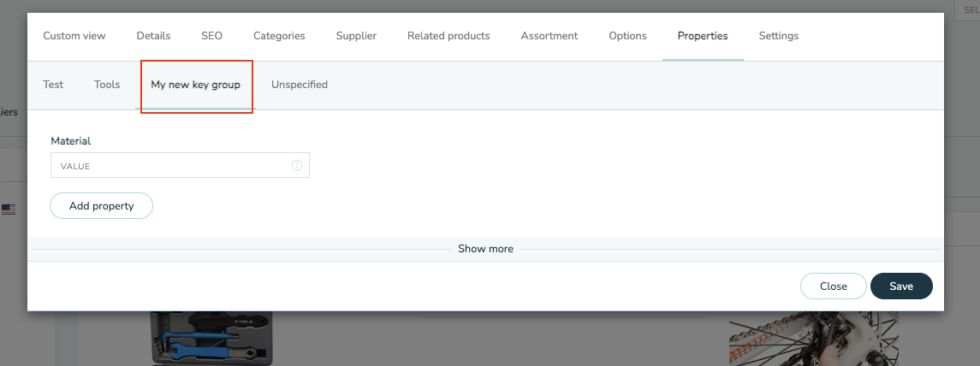Open the Options tab
The width and height of the screenshot is (980, 366).
[x=627, y=36]
